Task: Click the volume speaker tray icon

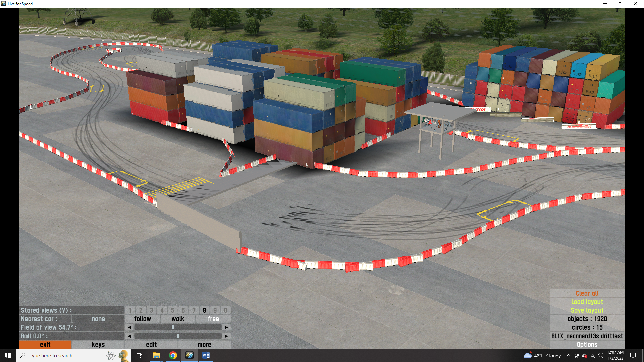Action: [601, 355]
